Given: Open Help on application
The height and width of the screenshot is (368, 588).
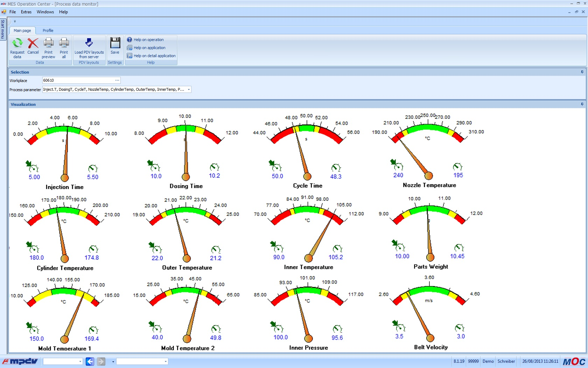Looking at the screenshot, I should pos(146,48).
